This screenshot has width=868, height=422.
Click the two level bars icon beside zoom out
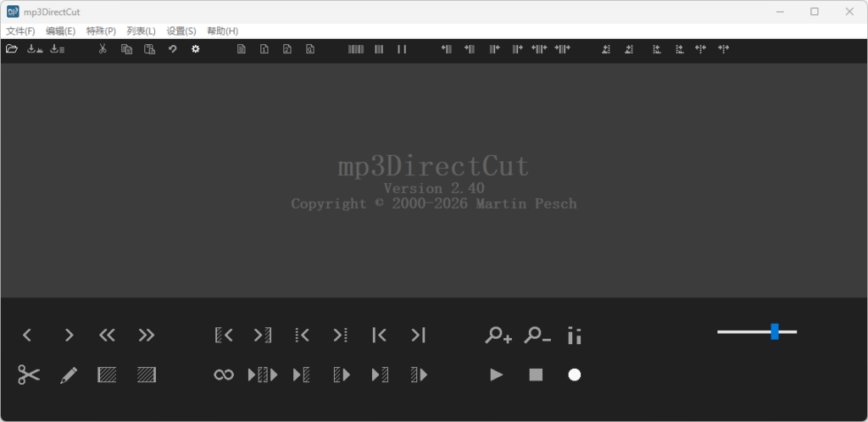pyautogui.click(x=575, y=336)
